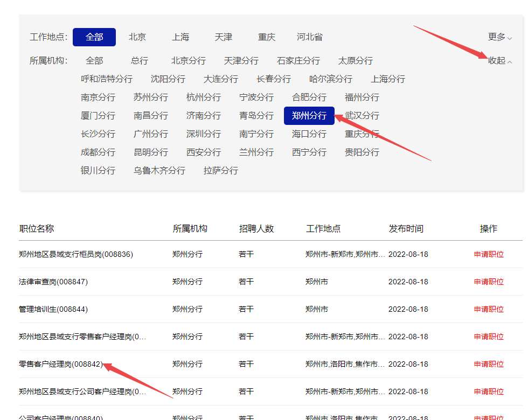
Task: Click the 发布时间 column header
Action: [x=406, y=229]
